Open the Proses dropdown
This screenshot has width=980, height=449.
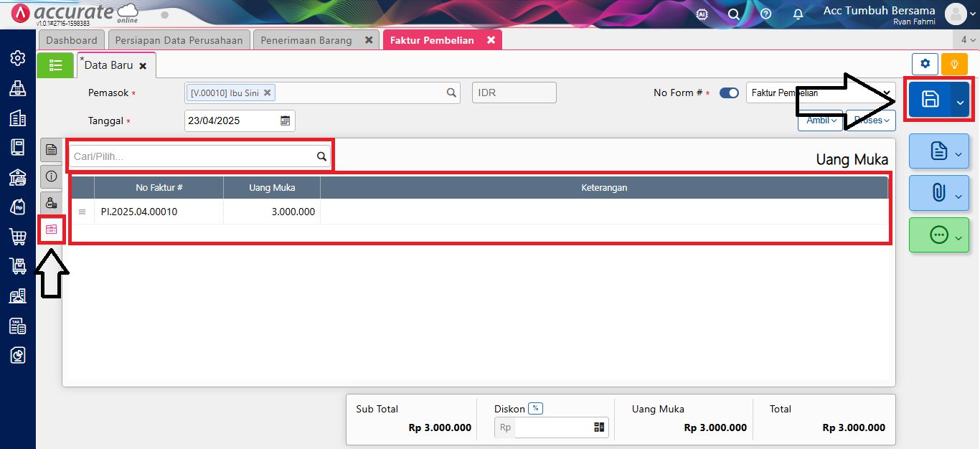pyautogui.click(x=871, y=120)
